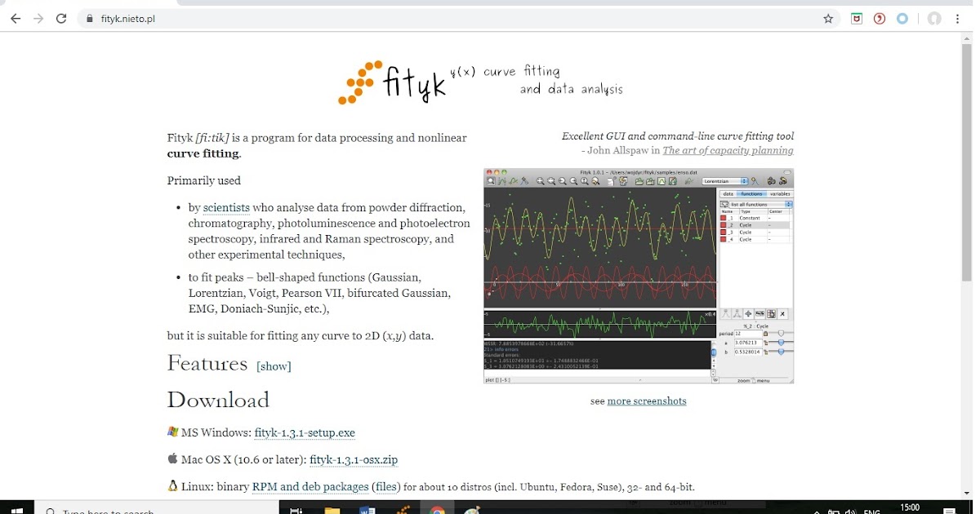
Task: Open Chrome's three-dot menu
Action: coord(958,19)
